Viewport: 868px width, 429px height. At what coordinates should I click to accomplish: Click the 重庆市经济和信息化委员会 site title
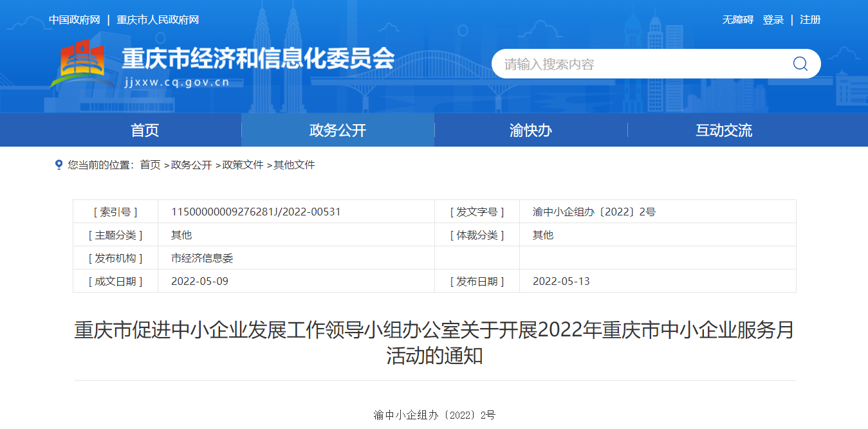[258, 59]
